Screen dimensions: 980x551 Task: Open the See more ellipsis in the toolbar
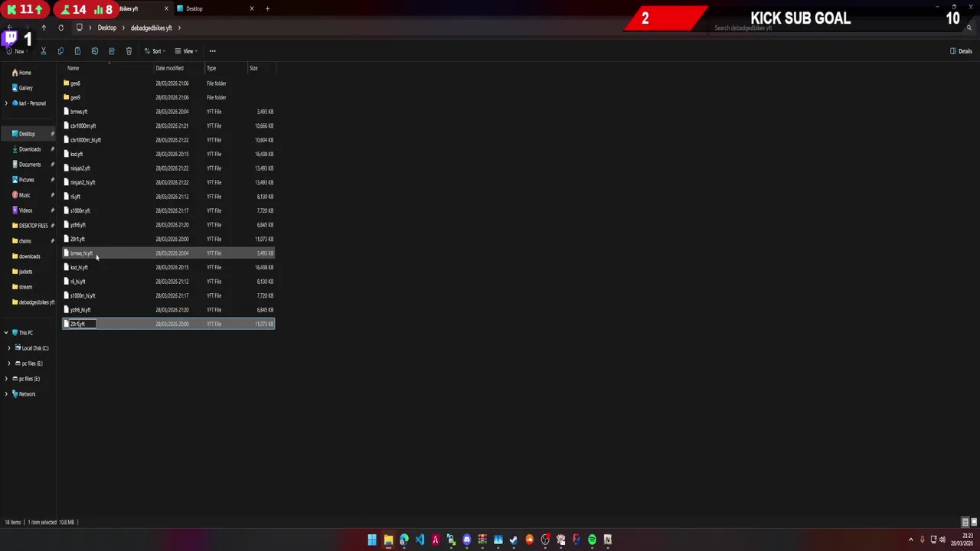pos(213,51)
